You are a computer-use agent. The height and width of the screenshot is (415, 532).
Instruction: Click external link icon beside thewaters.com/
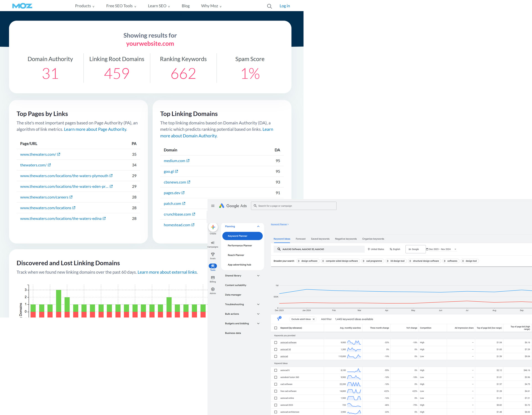49,165
